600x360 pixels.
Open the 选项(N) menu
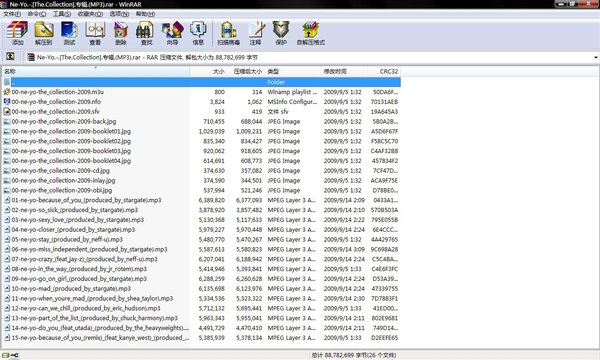click(119, 14)
